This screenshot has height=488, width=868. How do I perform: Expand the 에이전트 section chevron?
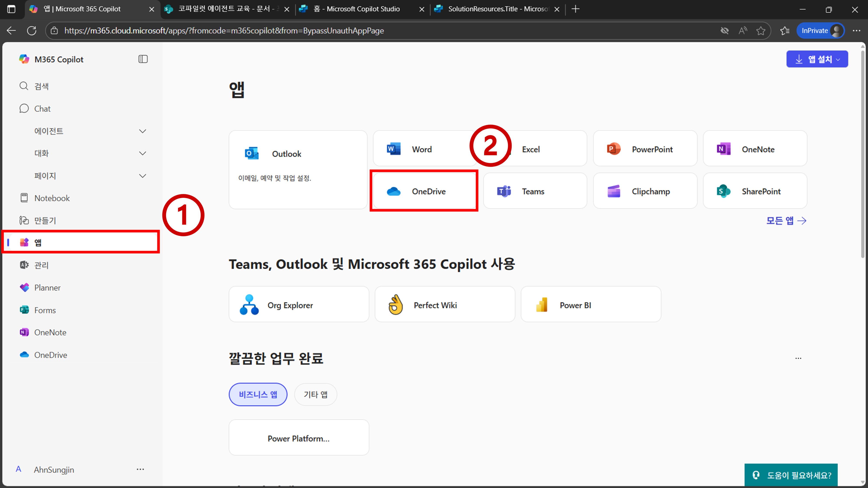click(143, 131)
